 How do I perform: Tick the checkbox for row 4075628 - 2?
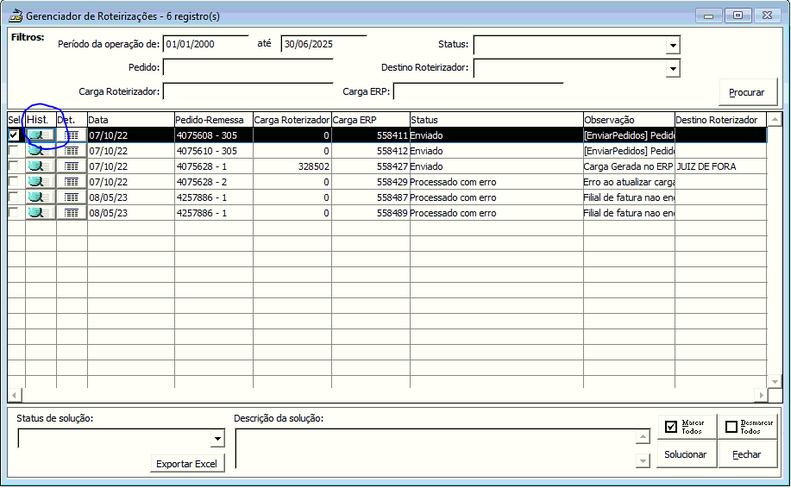point(14,182)
